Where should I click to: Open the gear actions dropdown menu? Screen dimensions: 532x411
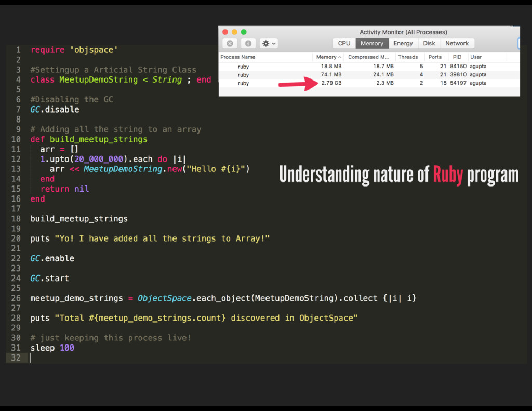[x=269, y=44]
